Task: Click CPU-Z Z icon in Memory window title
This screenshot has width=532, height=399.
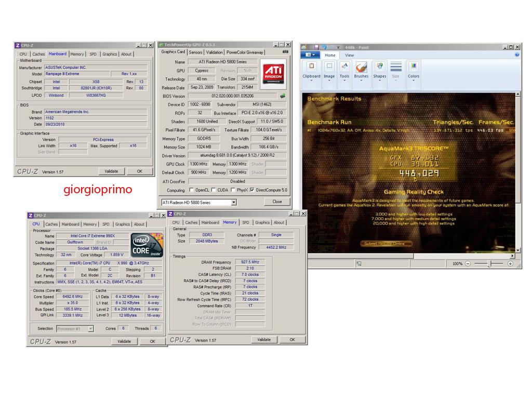Action: coord(170,214)
